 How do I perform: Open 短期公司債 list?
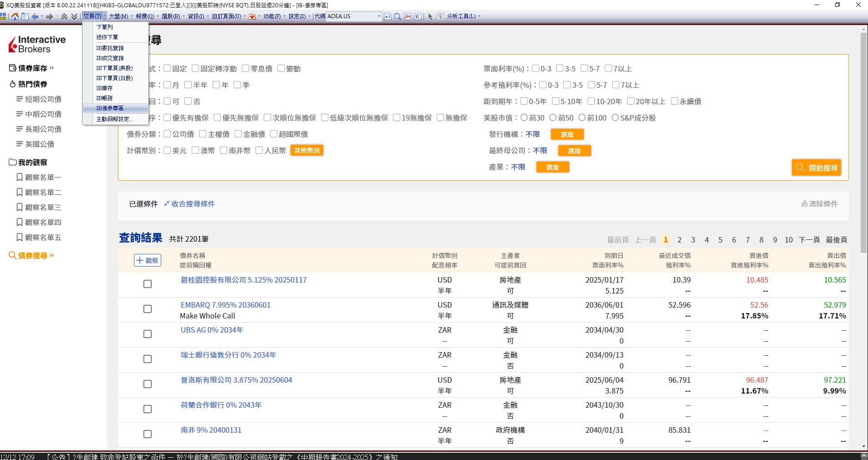point(39,99)
